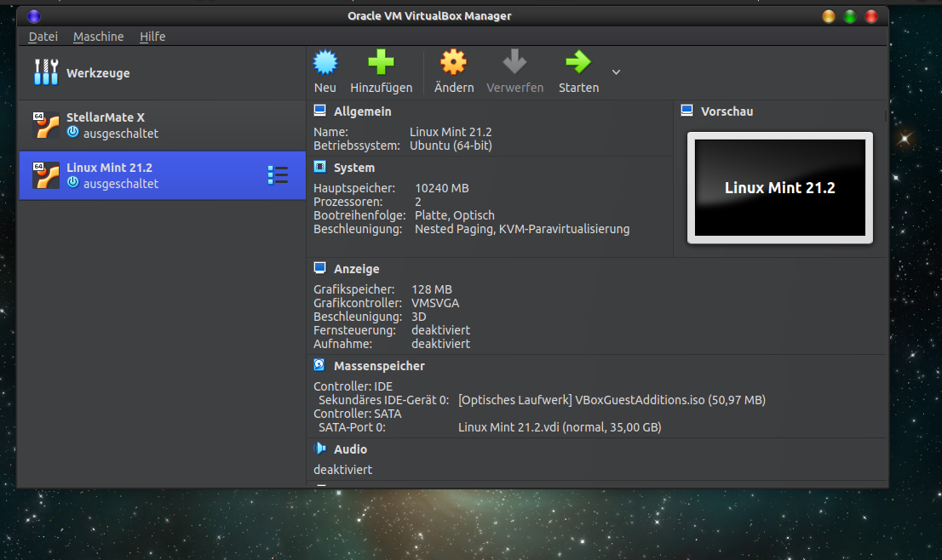The image size is (942, 560).
Task: Click the Allgemein monitor icon
Action: click(x=319, y=111)
